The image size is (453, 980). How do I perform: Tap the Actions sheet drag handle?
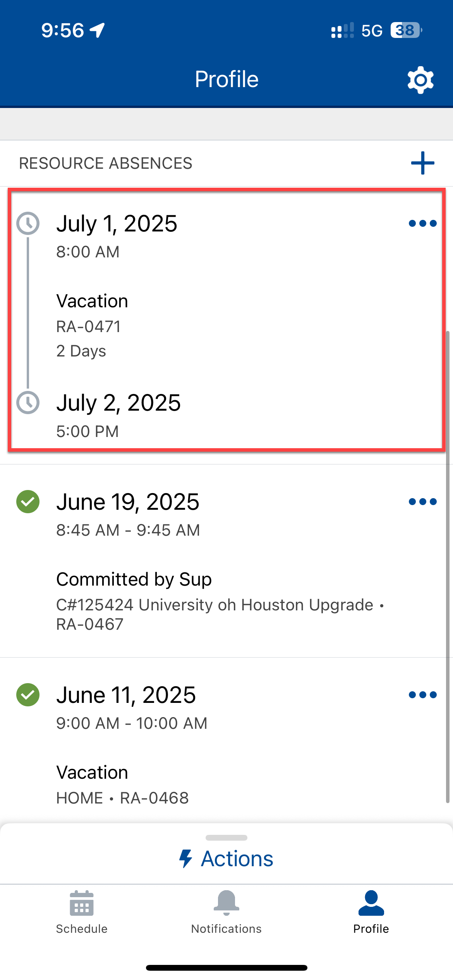pos(226,838)
